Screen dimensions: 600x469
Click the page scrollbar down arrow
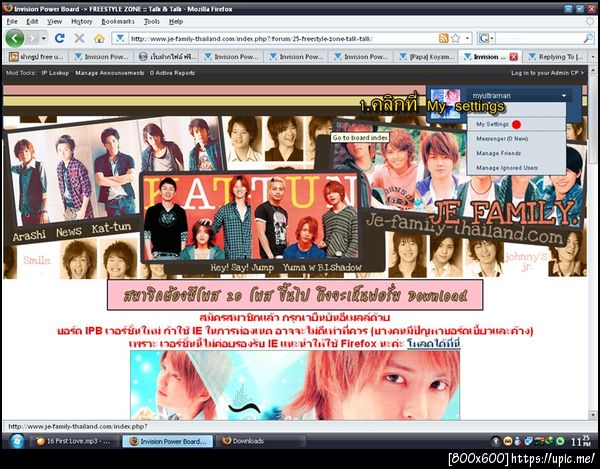click(593, 415)
